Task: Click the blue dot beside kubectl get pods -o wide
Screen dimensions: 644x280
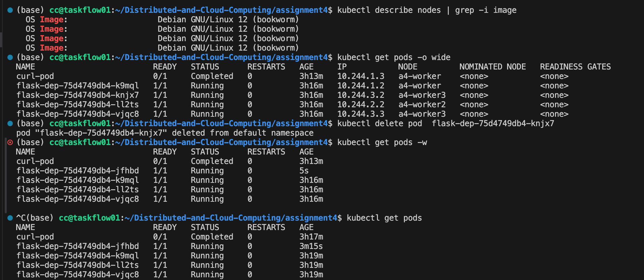Action: coord(10,57)
